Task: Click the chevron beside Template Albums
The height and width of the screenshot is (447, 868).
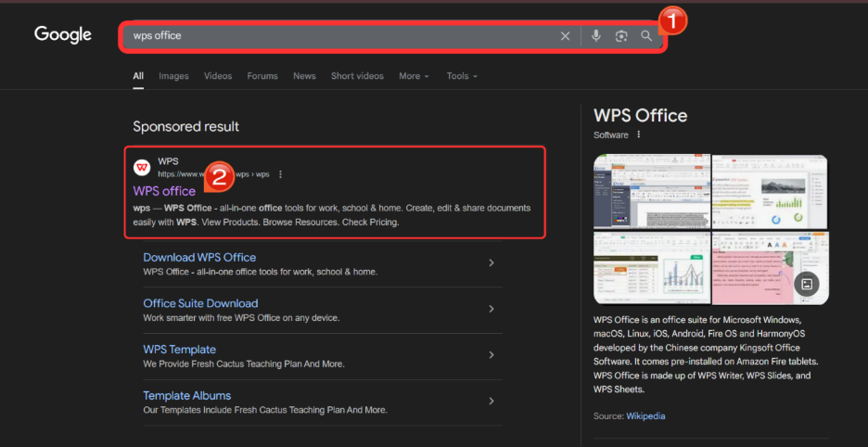Action: point(491,401)
